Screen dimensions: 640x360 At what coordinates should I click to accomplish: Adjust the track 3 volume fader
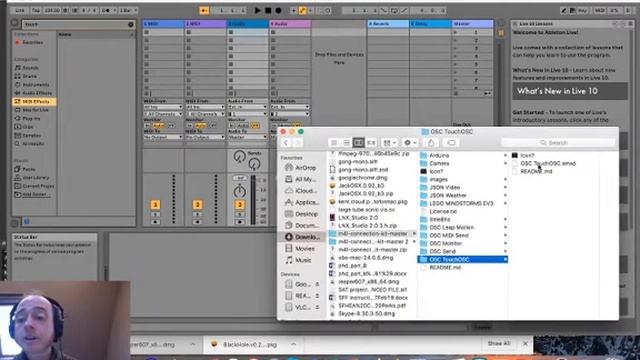pos(253,200)
